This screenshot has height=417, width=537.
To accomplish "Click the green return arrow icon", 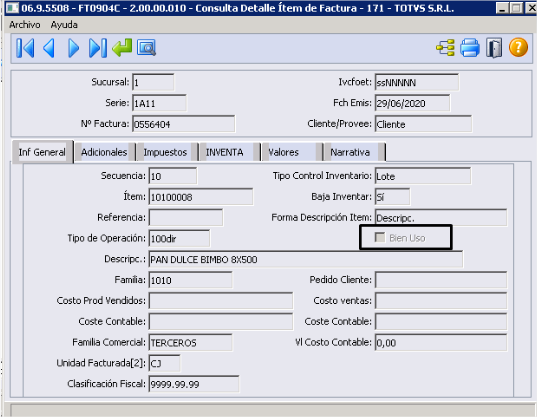I will coord(122,48).
